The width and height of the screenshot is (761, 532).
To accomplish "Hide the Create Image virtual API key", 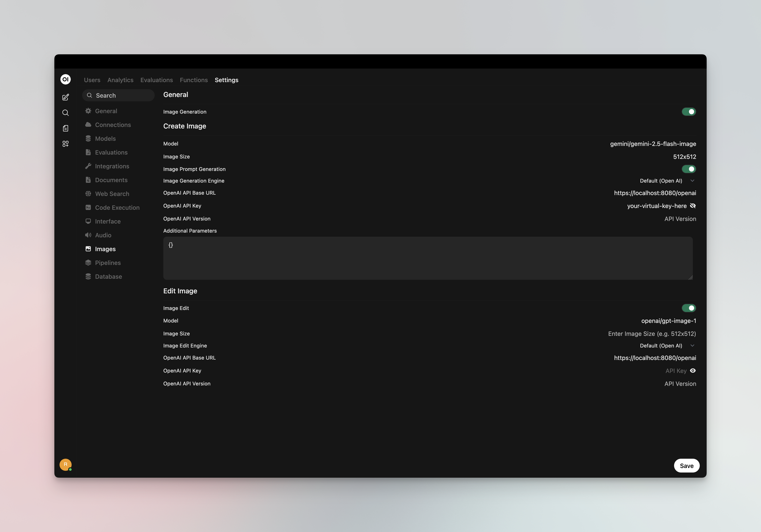I will click(x=693, y=206).
